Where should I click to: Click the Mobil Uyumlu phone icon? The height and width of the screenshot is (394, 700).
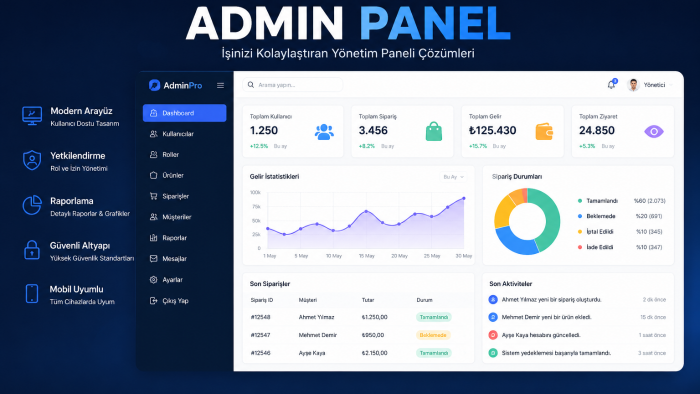point(32,294)
